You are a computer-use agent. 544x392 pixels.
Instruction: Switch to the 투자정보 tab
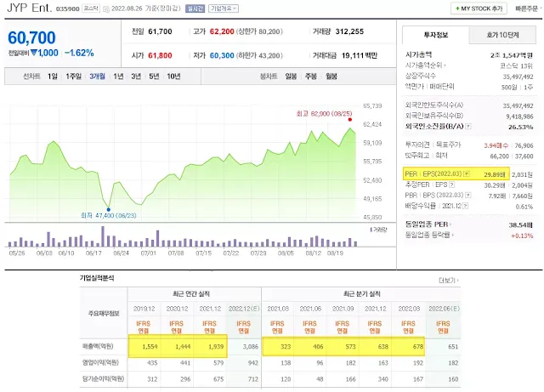436,35
